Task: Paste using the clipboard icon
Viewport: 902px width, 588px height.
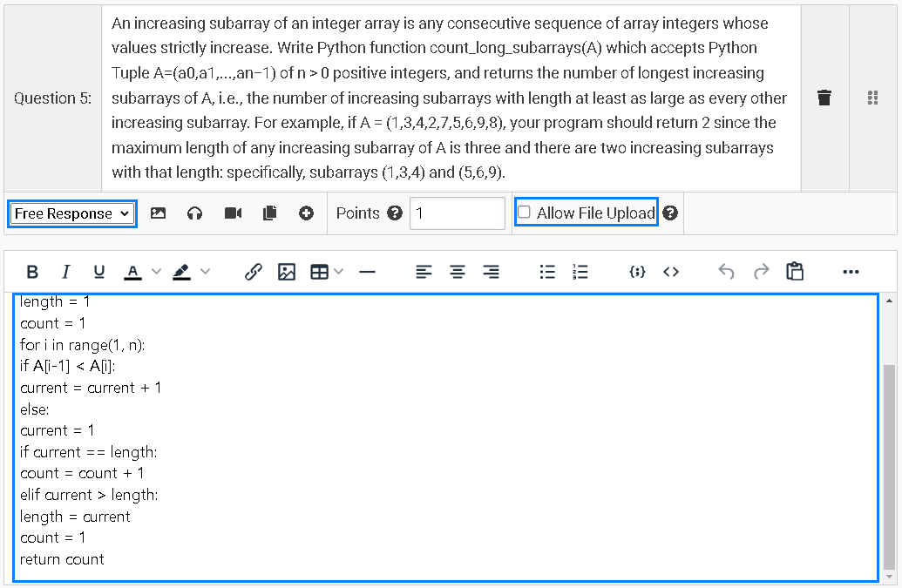Action: click(x=795, y=271)
